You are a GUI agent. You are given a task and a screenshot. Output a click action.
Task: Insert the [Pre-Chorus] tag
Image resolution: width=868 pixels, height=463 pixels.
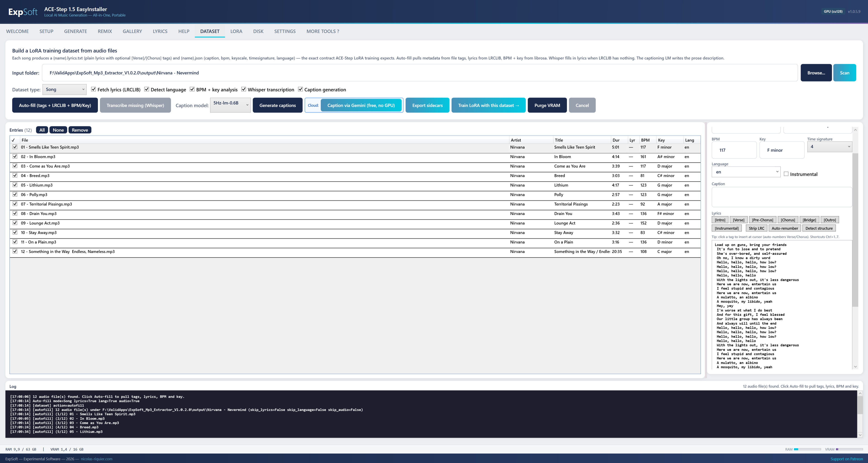coord(763,220)
